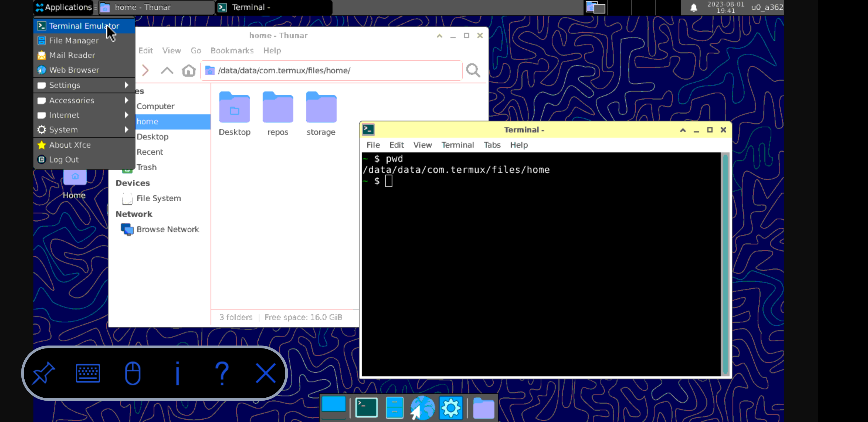Screen dimensions: 868x422
Task: Open Browse Network in Thunar sidebar
Action: (x=167, y=229)
